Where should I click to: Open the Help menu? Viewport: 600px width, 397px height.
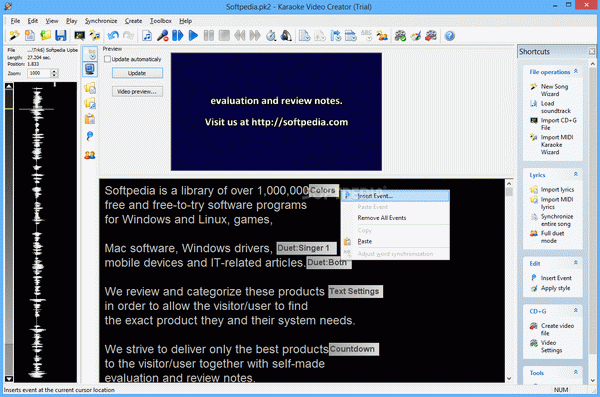pyautogui.click(x=186, y=21)
